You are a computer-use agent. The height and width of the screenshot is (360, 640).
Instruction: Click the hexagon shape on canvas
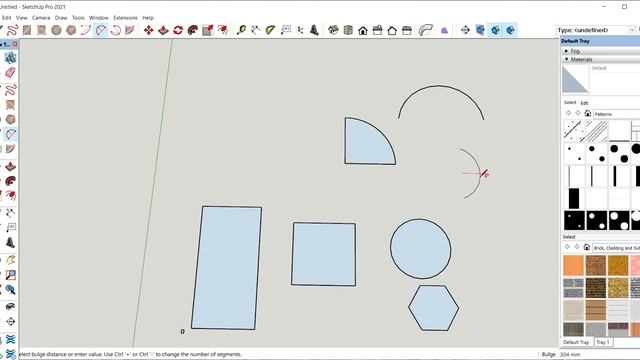[x=433, y=308]
